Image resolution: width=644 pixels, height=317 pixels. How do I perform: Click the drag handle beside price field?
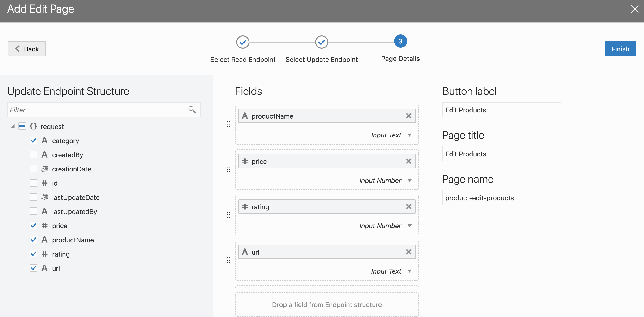[x=228, y=170]
